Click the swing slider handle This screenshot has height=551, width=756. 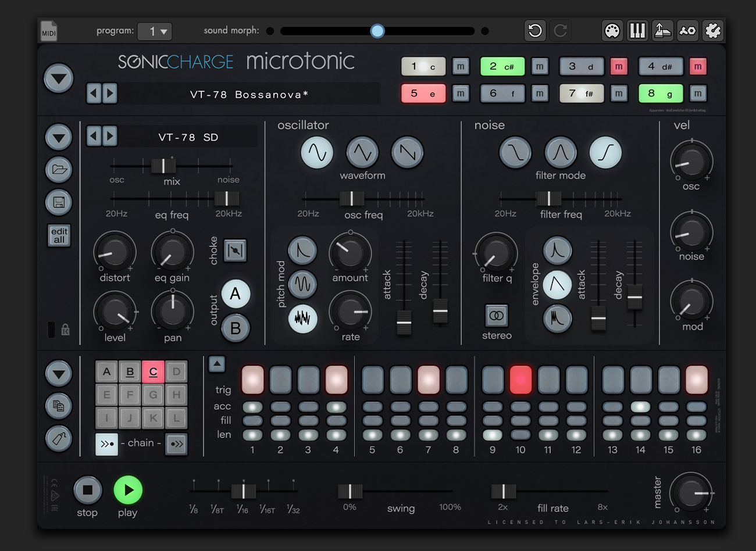[350, 492]
